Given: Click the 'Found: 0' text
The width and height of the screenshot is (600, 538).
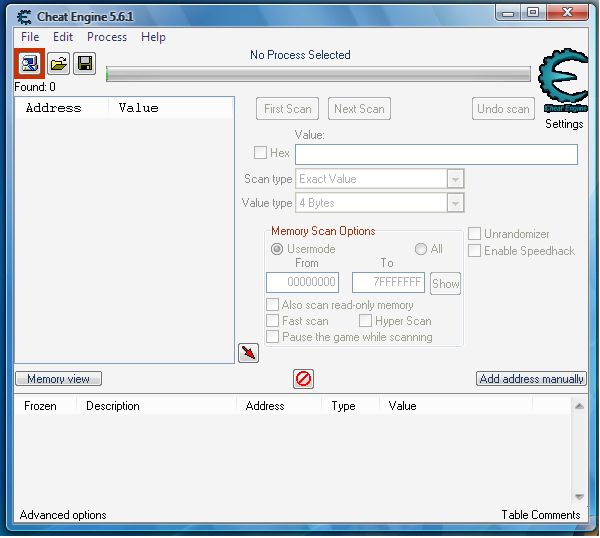Looking at the screenshot, I should coord(35,87).
